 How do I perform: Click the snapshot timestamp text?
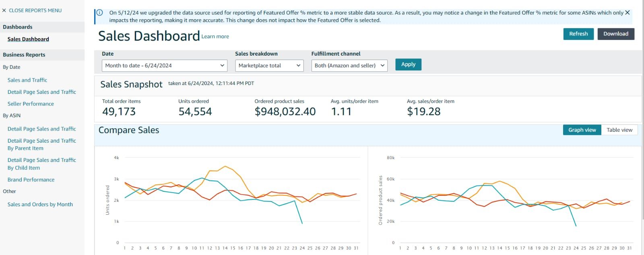(211, 83)
